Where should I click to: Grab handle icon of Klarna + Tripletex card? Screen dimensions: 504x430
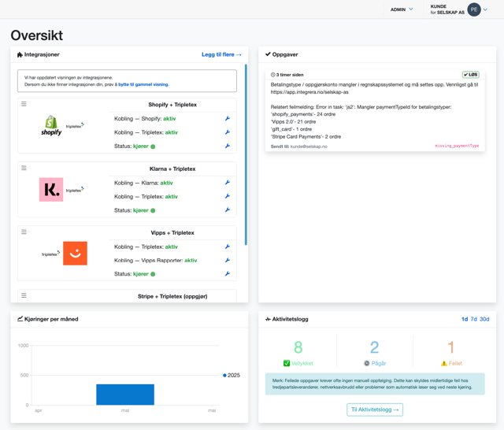(x=24, y=168)
